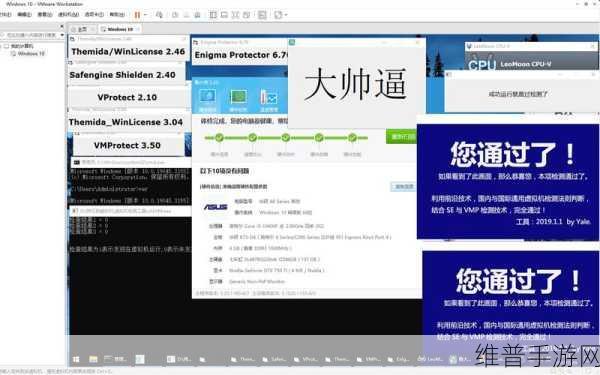This screenshot has height=375, width=600.
Task: Enter full screen mode from the toolbar
Action: [235, 15]
